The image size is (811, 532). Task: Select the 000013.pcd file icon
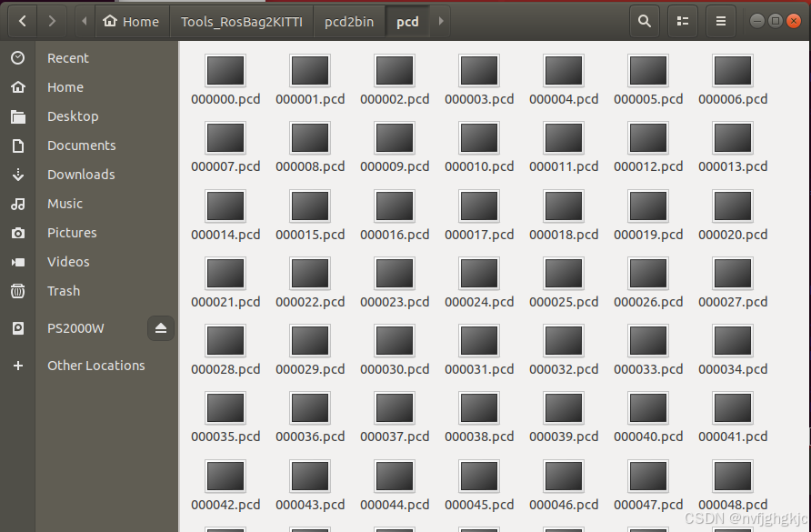point(733,138)
